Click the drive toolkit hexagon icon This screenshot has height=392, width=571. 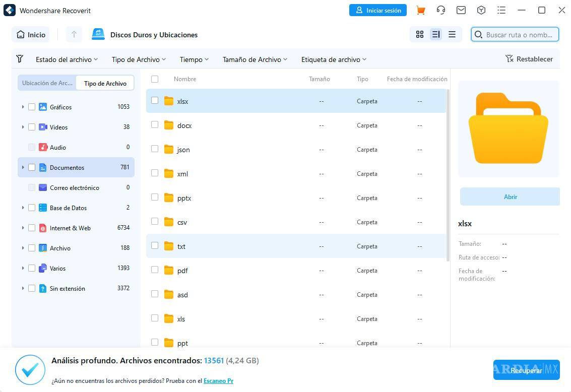coord(481,10)
